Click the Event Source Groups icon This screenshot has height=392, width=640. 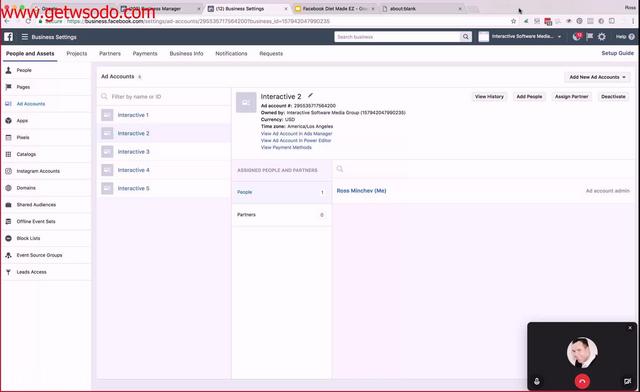point(8,255)
